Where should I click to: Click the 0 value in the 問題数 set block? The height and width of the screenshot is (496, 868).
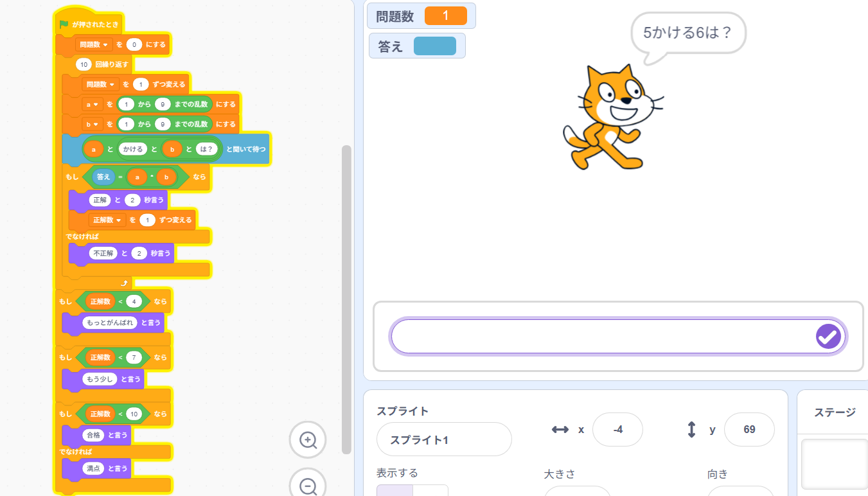point(134,44)
